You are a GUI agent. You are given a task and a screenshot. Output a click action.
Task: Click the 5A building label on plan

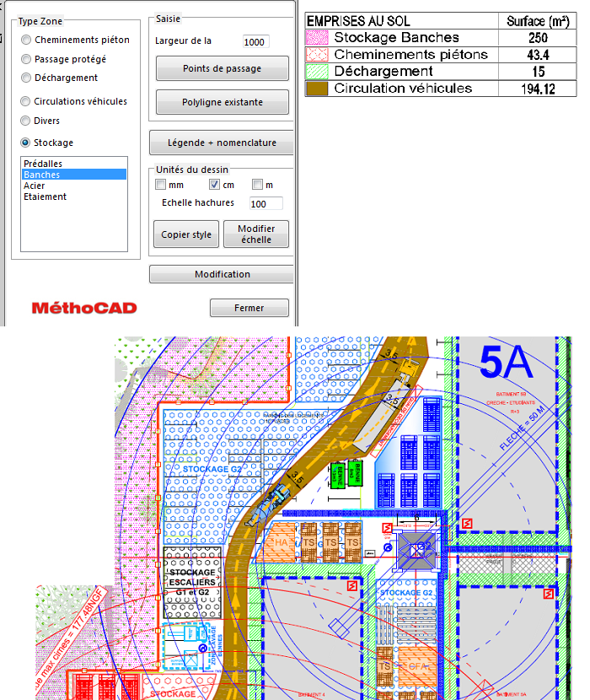(507, 362)
